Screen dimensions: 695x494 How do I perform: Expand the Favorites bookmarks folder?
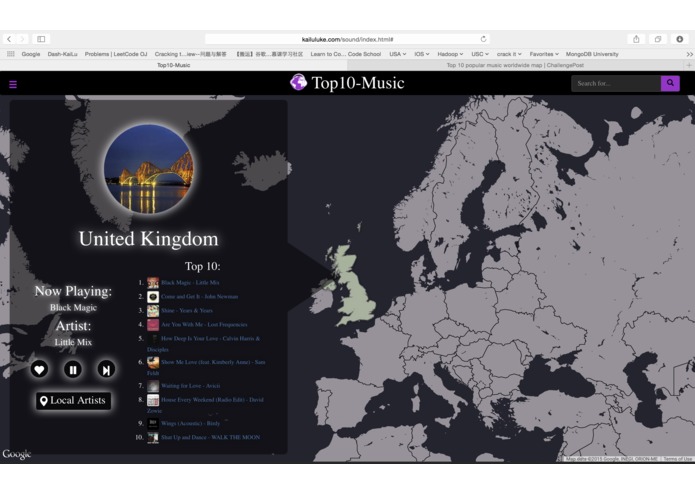click(x=544, y=54)
